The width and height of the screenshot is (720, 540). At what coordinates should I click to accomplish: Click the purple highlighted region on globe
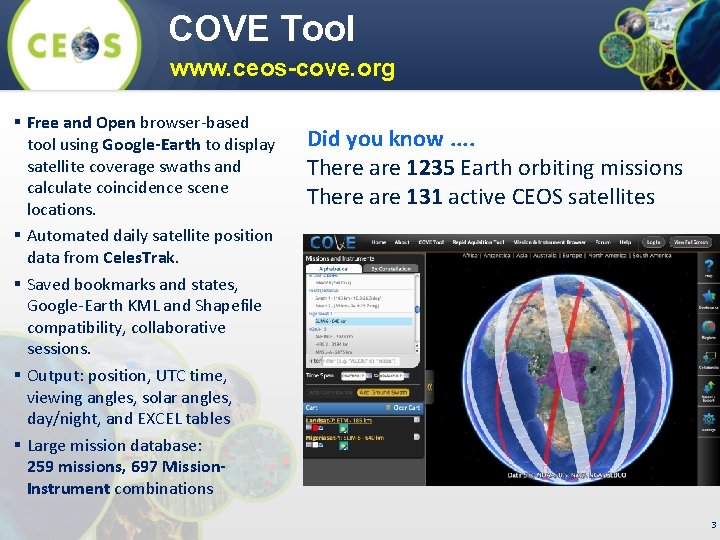click(x=564, y=375)
